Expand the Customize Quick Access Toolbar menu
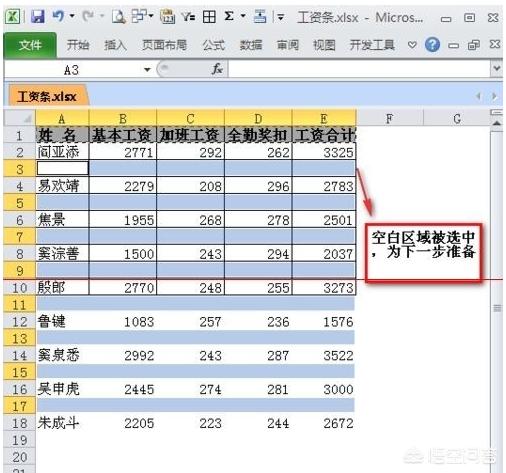The image size is (506, 473). tap(281, 17)
